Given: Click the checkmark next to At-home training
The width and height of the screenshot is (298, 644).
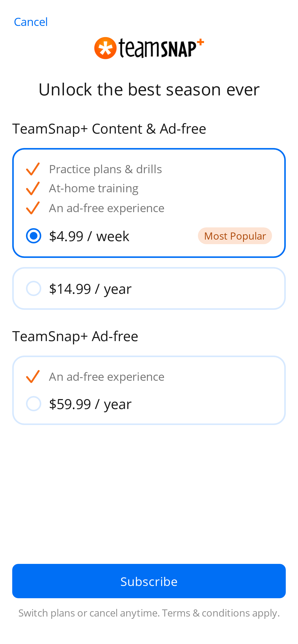Looking at the screenshot, I should pos(33,188).
